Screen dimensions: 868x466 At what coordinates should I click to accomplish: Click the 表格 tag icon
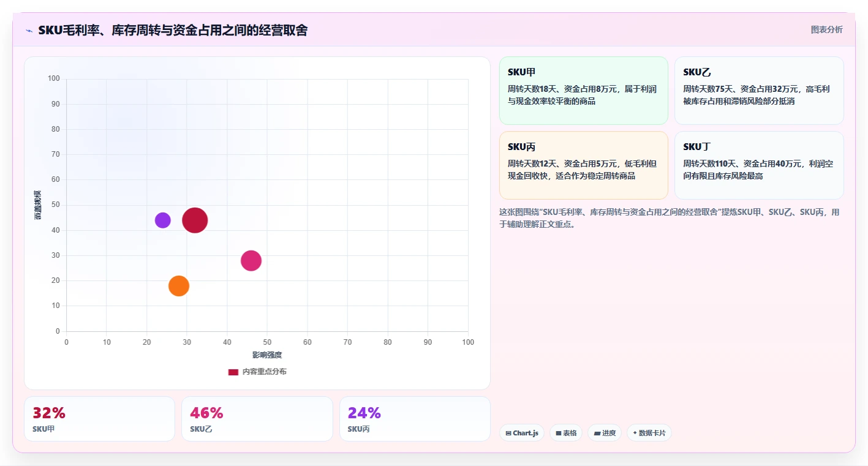tap(559, 433)
